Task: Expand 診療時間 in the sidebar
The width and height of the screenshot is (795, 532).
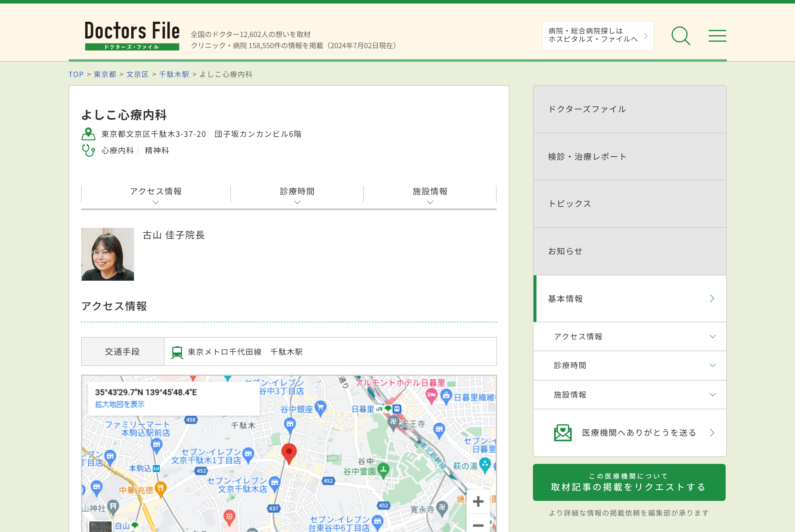Action: pyautogui.click(x=630, y=366)
